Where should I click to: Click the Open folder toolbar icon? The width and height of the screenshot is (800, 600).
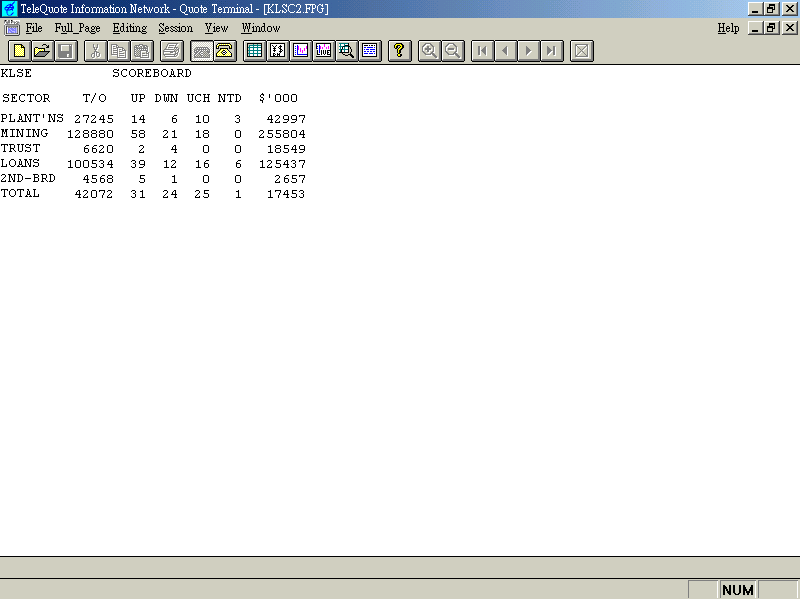pos(42,51)
